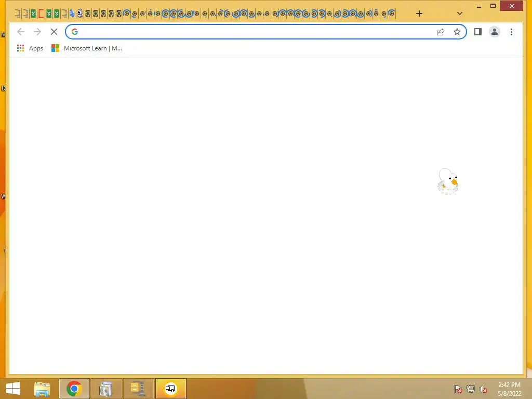This screenshot has height=399, width=532.
Task: Expand the tab search chevron
Action: point(459,14)
